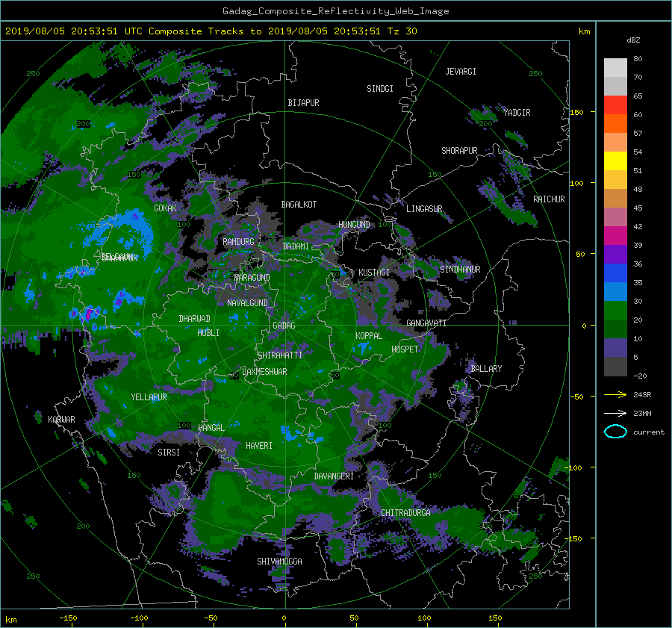Select the magenta 39-42 dBZ legend swatch

pos(615,236)
